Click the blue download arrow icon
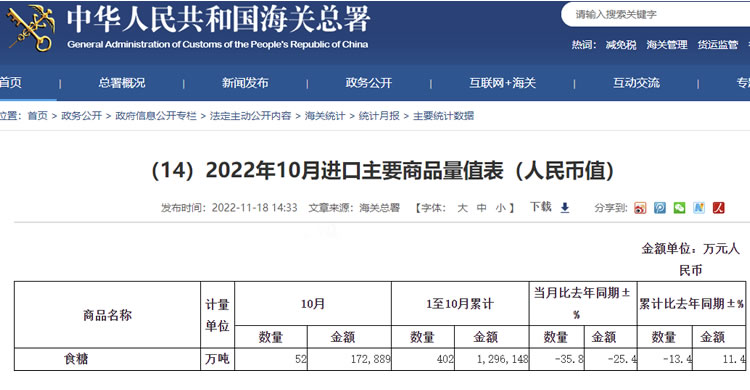 click(565, 208)
